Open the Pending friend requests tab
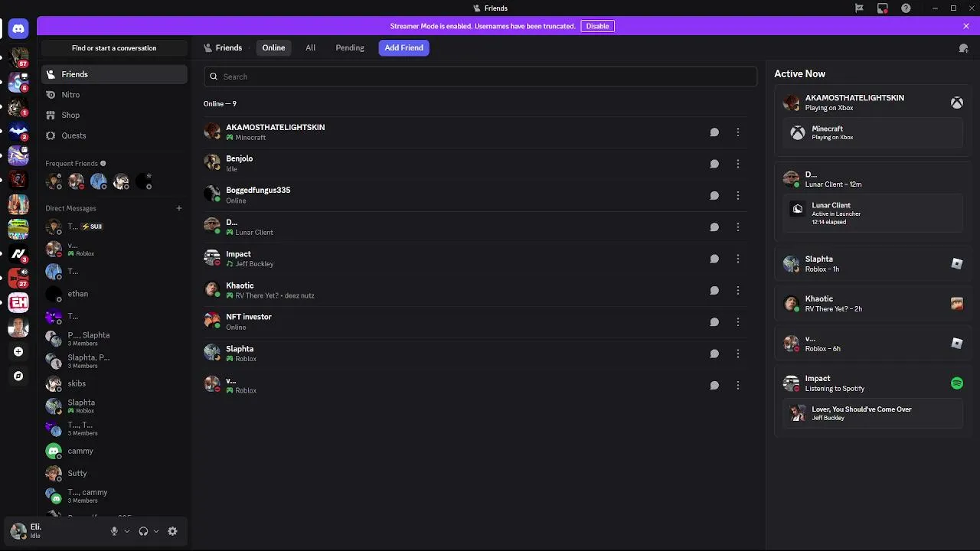 tap(350, 47)
